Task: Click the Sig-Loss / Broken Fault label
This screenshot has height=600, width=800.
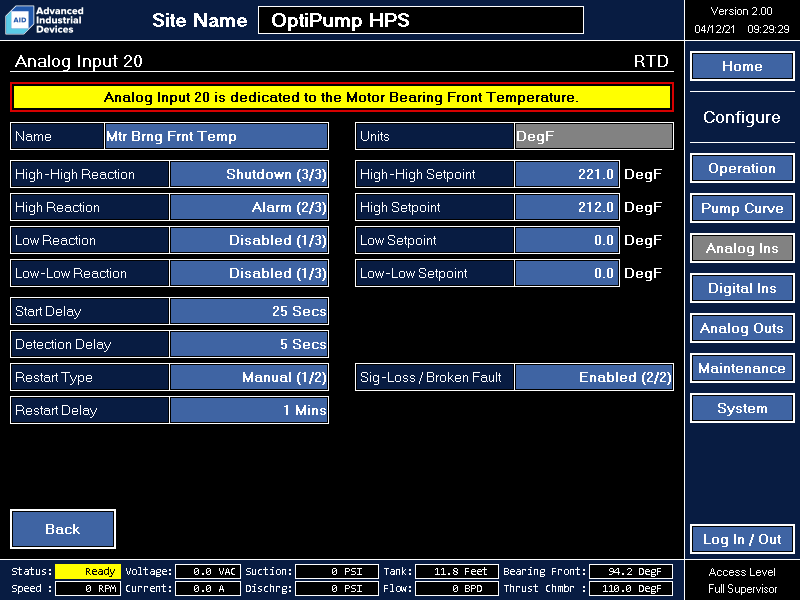Action: click(x=431, y=378)
